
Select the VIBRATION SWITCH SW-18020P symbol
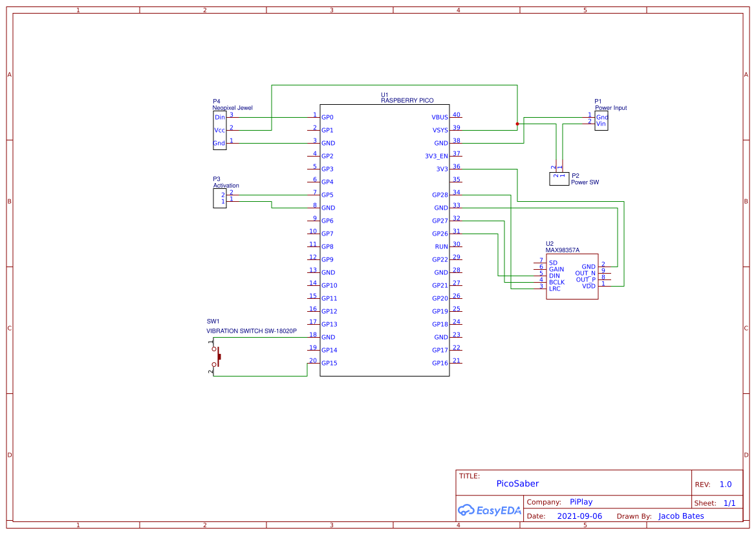251,331
